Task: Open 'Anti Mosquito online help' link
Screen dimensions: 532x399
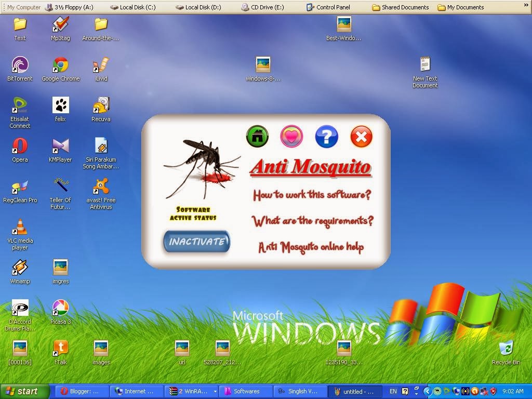Action: [x=311, y=247]
